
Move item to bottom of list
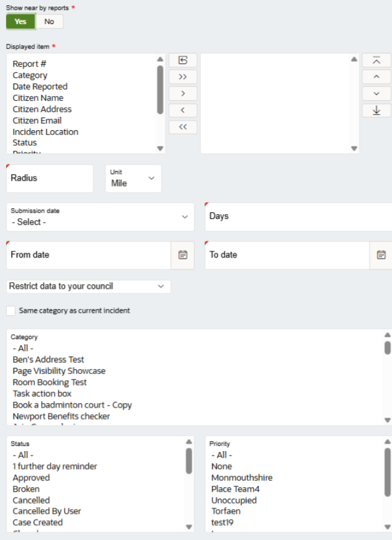click(x=376, y=110)
